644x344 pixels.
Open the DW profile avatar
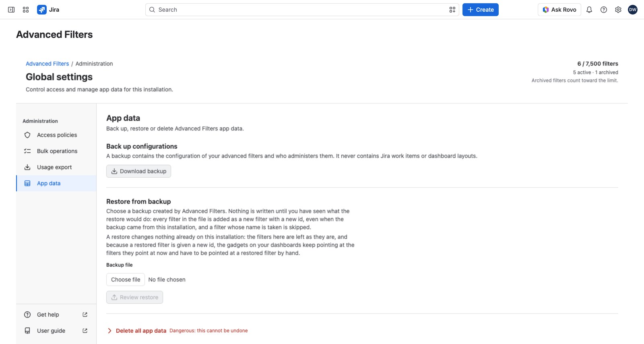coord(633,10)
